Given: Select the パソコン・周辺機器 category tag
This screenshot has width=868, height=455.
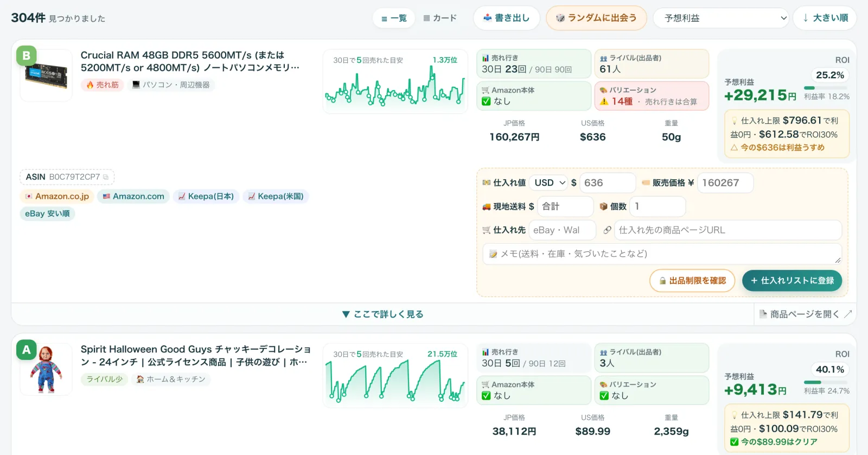Looking at the screenshot, I should point(171,85).
